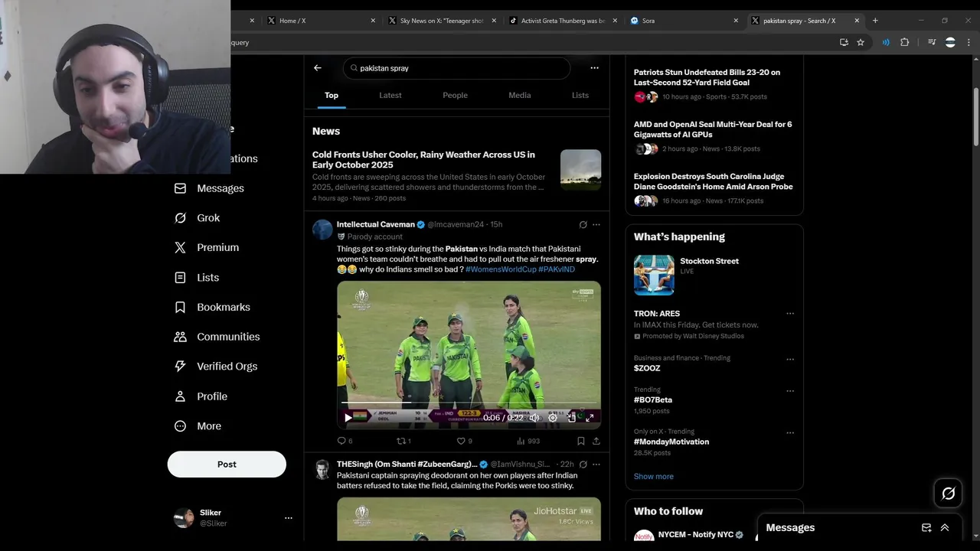Mute the video via its volume icon

(x=534, y=418)
